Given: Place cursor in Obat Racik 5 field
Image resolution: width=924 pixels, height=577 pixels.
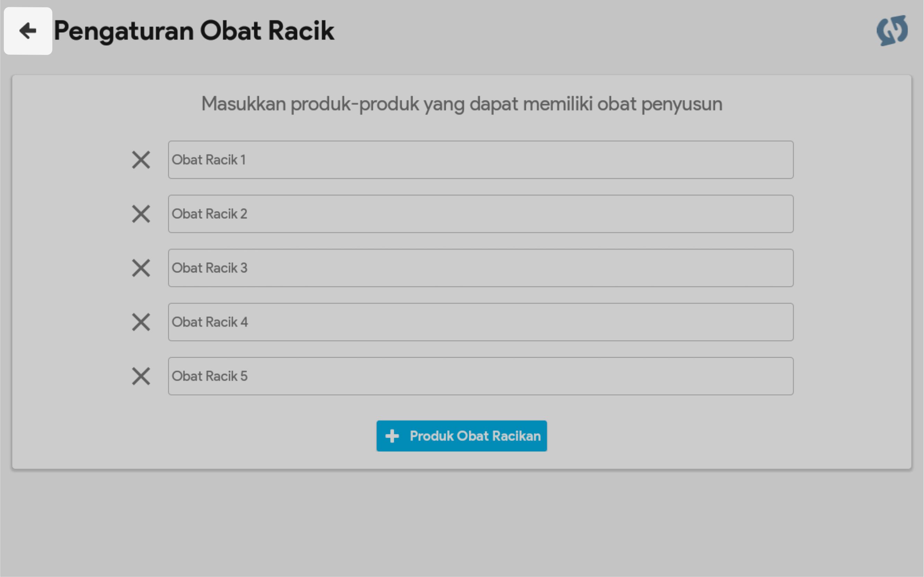Looking at the screenshot, I should tap(480, 376).
